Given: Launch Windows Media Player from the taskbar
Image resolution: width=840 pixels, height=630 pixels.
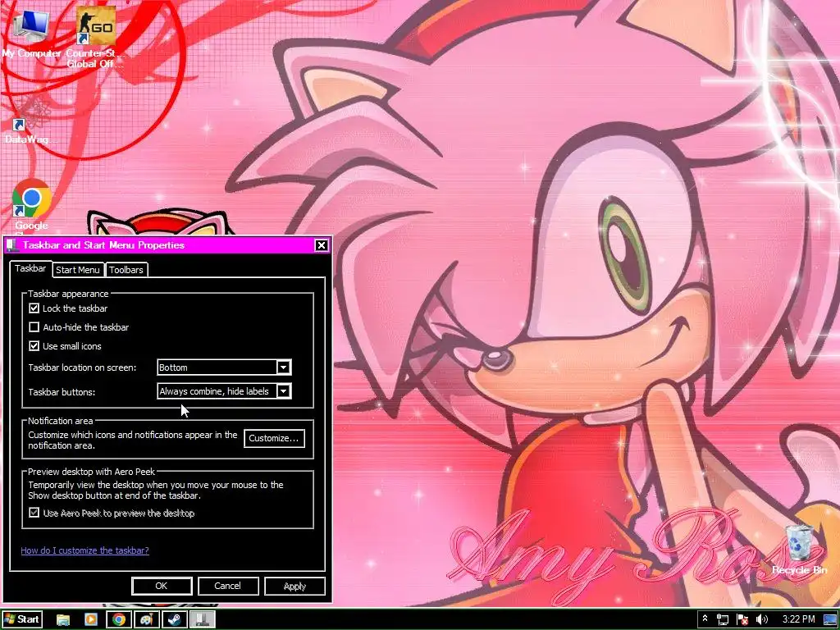Looking at the screenshot, I should pos(91,620).
